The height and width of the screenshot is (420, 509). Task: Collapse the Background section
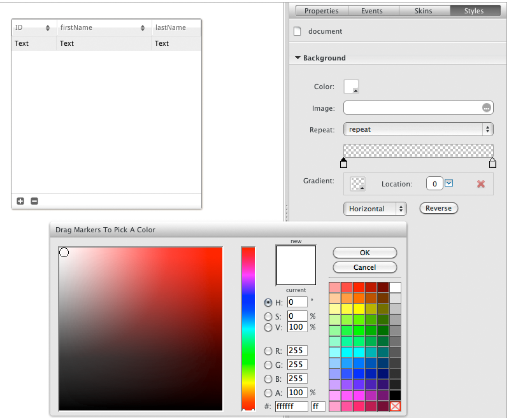(x=298, y=58)
